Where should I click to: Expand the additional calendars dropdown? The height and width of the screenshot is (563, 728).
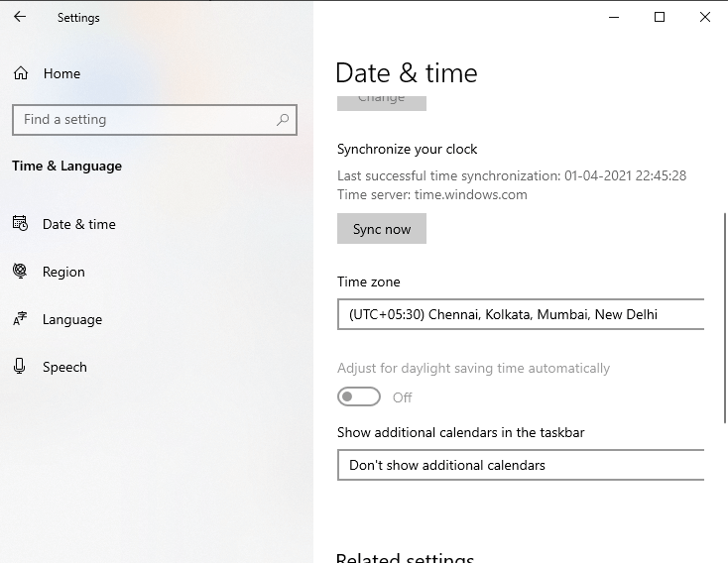(521, 465)
